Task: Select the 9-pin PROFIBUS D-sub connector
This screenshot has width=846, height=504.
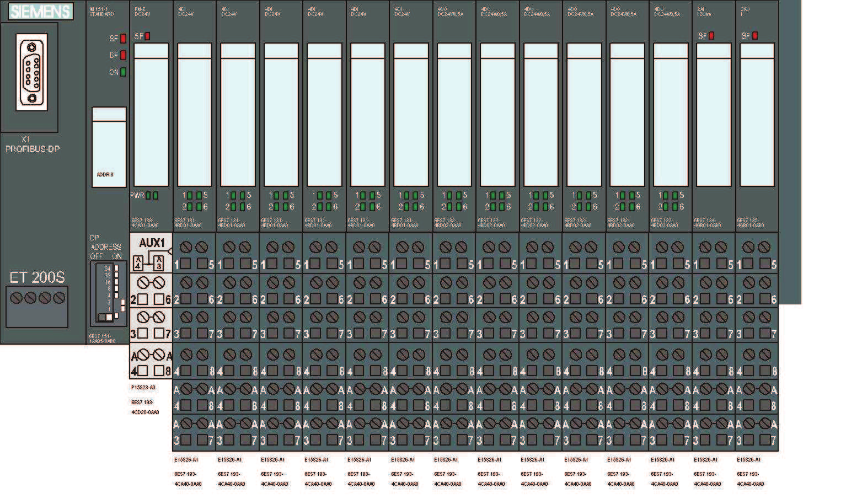Action: point(31,72)
